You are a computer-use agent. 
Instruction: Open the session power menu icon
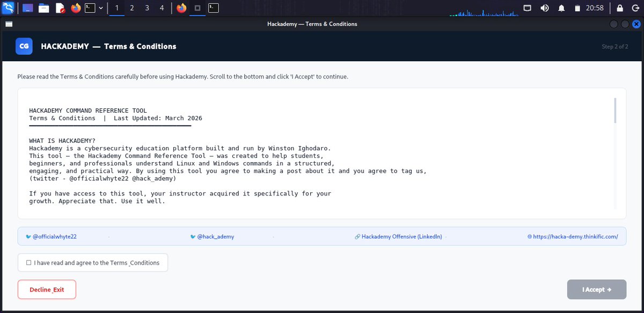[x=634, y=8]
